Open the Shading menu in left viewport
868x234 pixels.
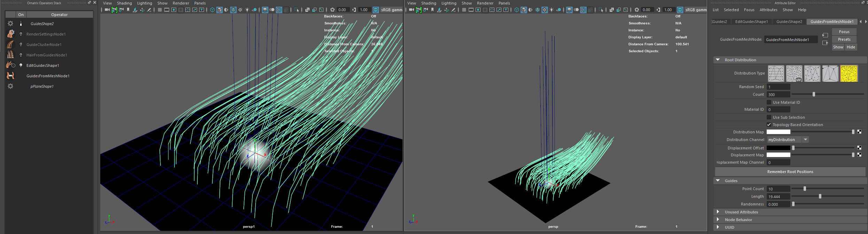pos(124,3)
